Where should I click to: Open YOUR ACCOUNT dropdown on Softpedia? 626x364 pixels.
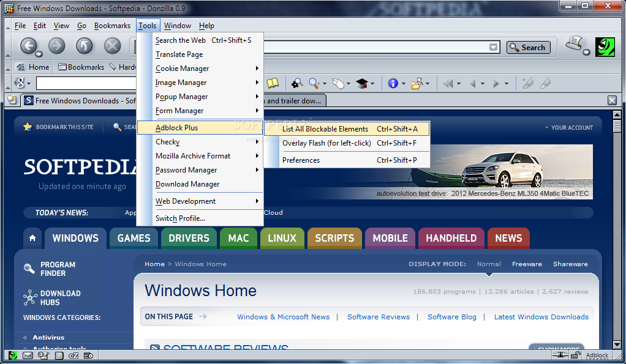(x=569, y=128)
